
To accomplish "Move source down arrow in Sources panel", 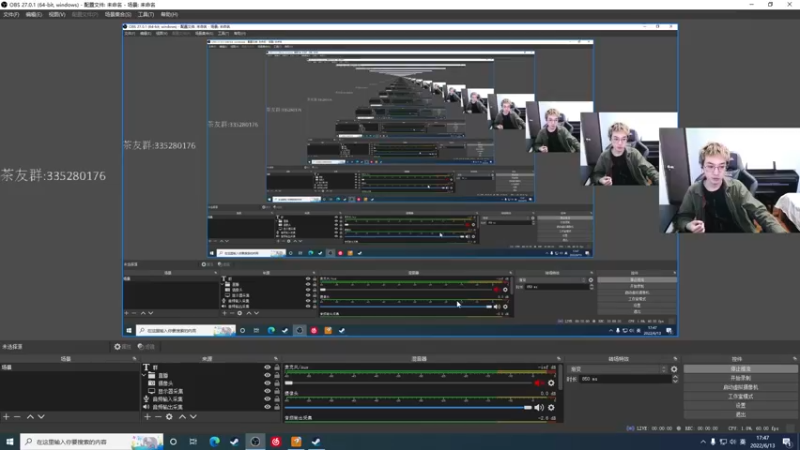I will point(193,417).
